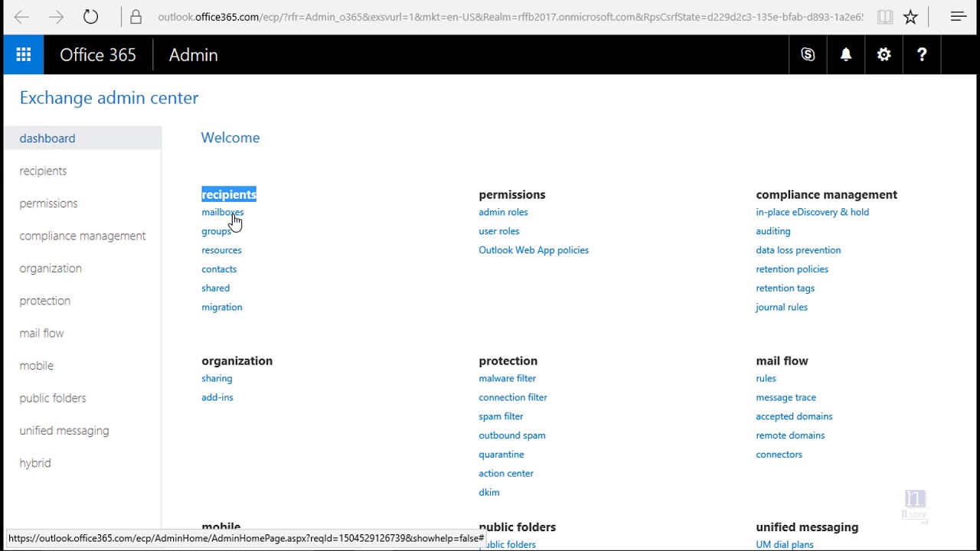Open the connectors link
The width and height of the screenshot is (980, 551).
[x=779, y=455]
